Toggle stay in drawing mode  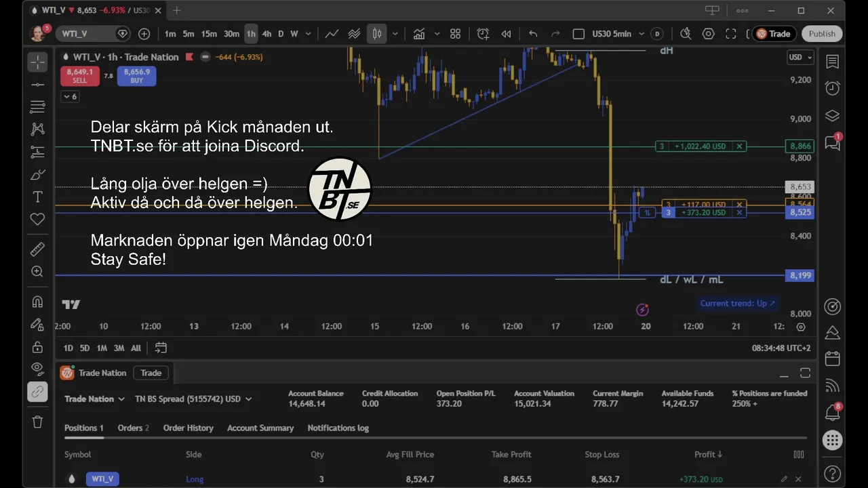(x=37, y=324)
